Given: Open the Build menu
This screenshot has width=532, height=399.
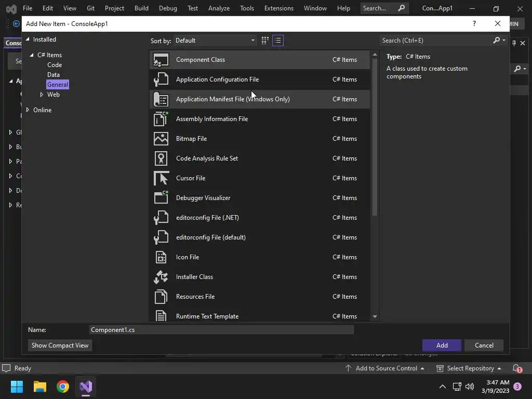Looking at the screenshot, I should [x=141, y=8].
